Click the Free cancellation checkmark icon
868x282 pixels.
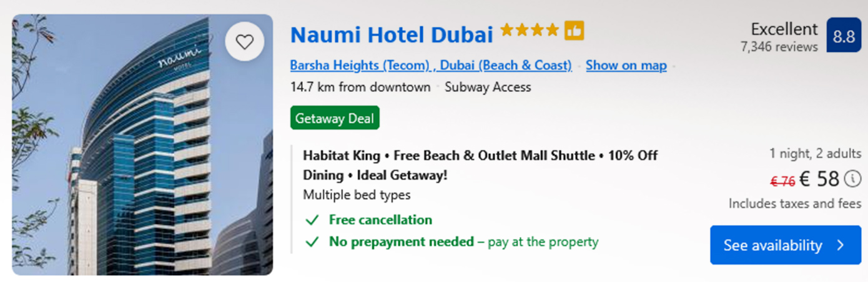312,220
